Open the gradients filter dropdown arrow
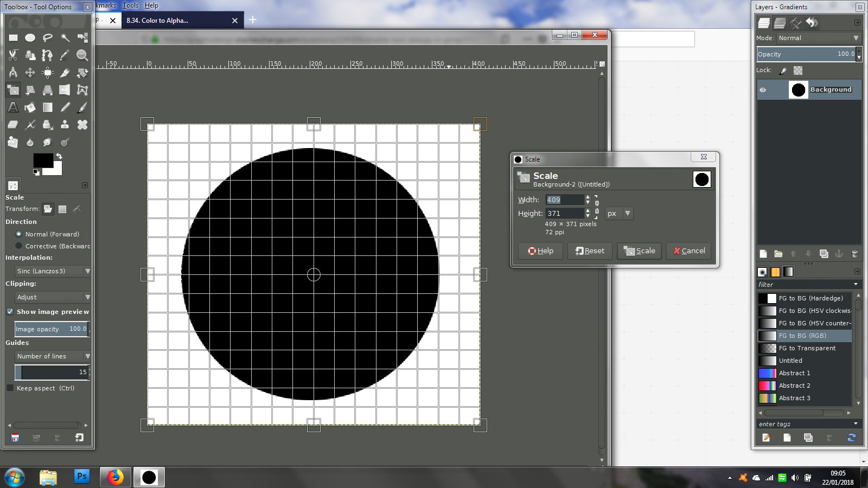 coord(856,285)
